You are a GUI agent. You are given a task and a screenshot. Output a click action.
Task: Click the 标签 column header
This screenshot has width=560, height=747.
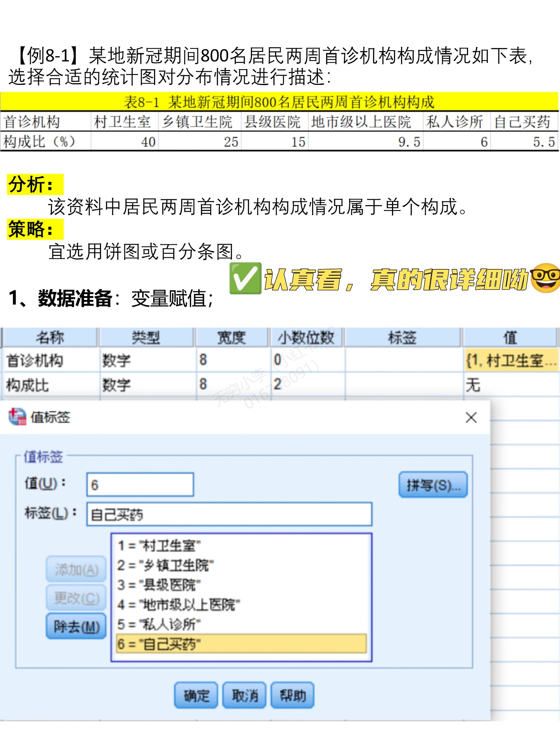(x=403, y=337)
